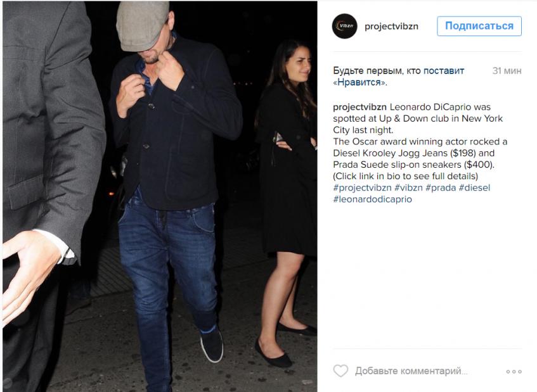Click the post photo of man in cap
This screenshot has height=392, width=537.
(160, 196)
